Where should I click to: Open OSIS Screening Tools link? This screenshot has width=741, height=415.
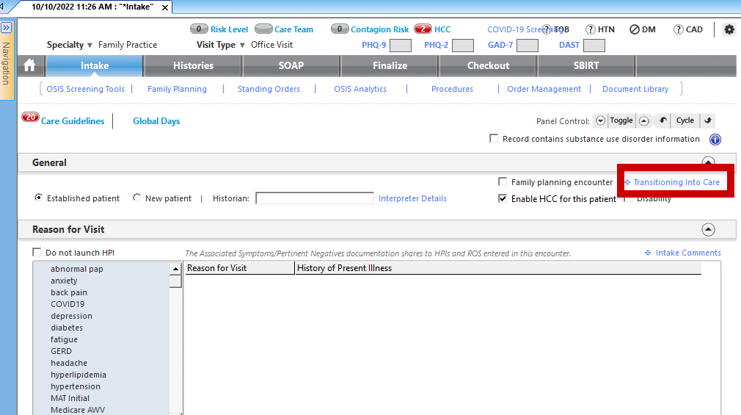[x=86, y=89]
